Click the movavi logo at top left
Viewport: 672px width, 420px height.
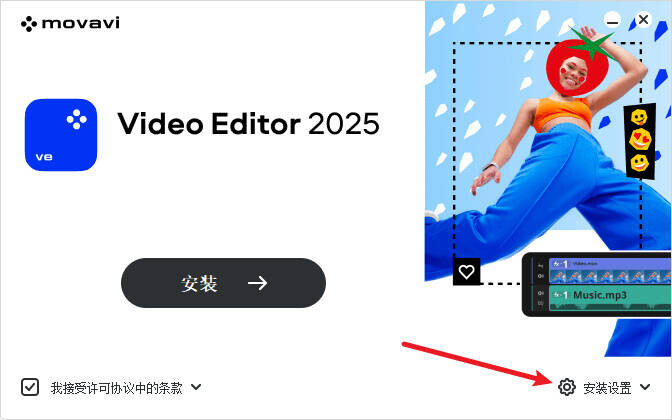pyautogui.click(x=70, y=23)
